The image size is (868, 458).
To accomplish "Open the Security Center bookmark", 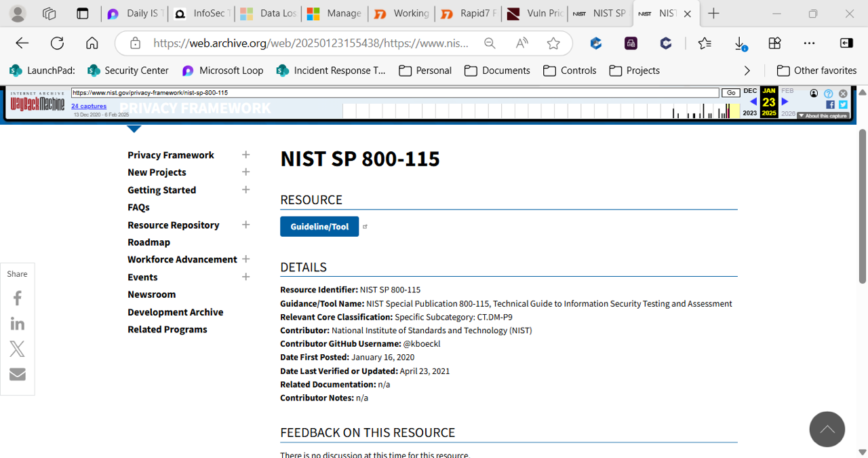I will coord(128,71).
